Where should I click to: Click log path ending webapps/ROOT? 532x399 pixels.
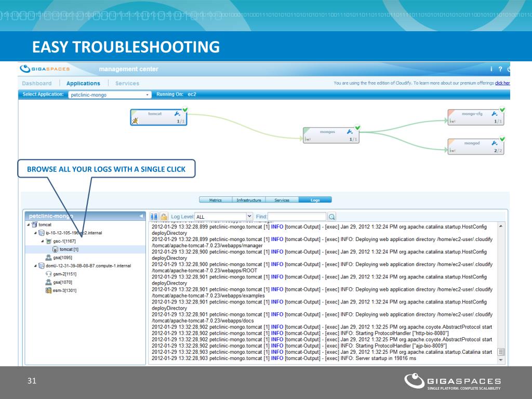click(x=204, y=270)
